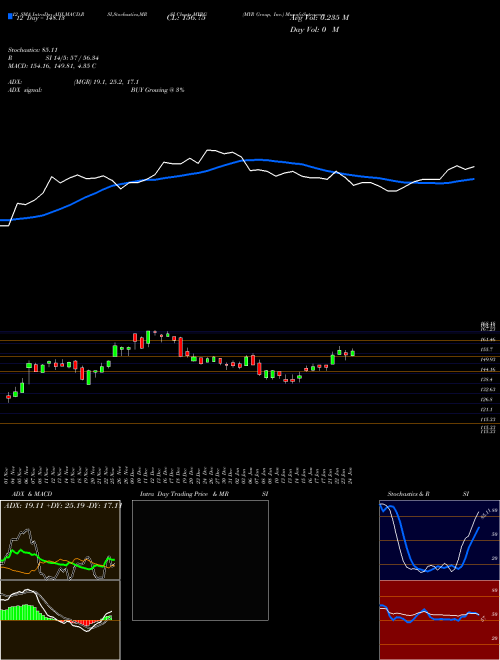Click the right end of the white price line
500x660 pixels.
point(474,167)
